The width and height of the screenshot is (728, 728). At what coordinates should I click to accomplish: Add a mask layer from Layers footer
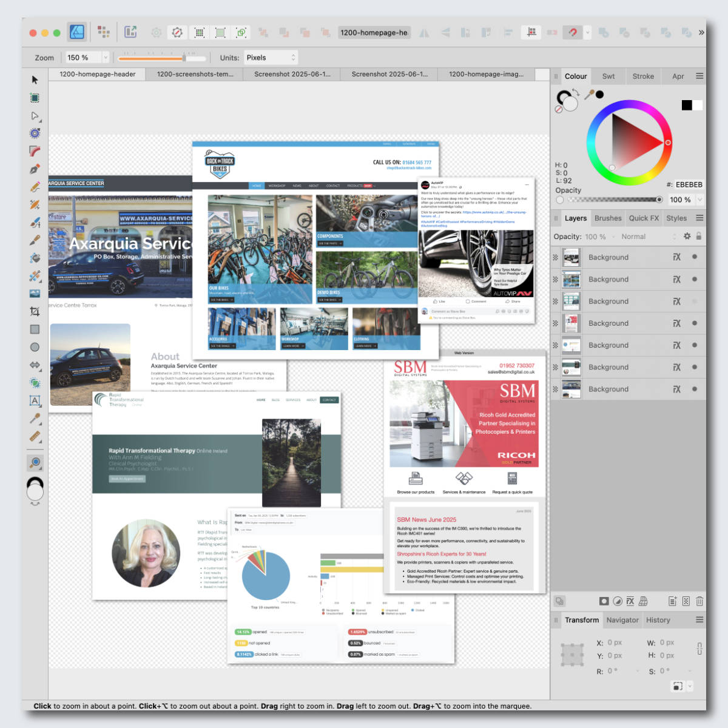(x=604, y=601)
